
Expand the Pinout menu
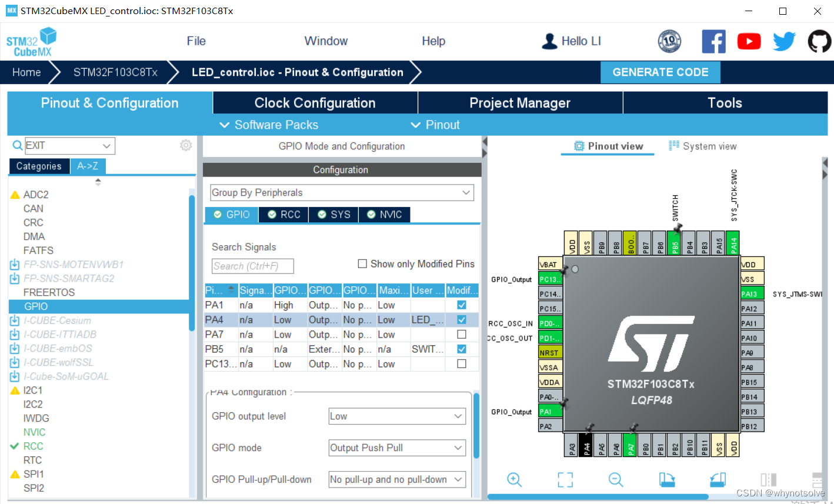[435, 125]
